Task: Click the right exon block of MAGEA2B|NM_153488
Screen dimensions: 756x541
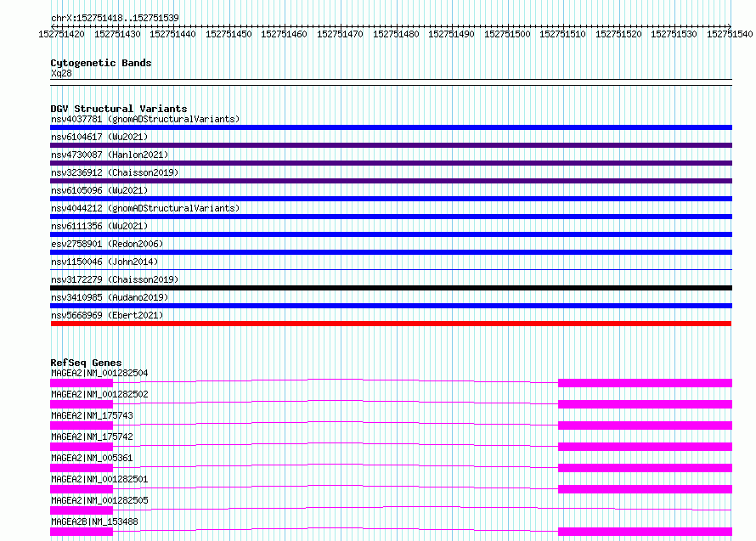Action: [x=645, y=532]
